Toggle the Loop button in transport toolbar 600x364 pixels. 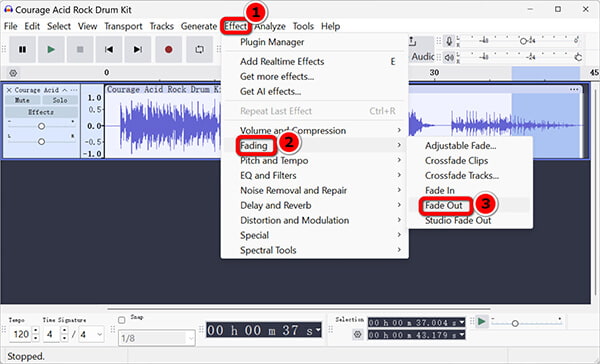(x=199, y=49)
